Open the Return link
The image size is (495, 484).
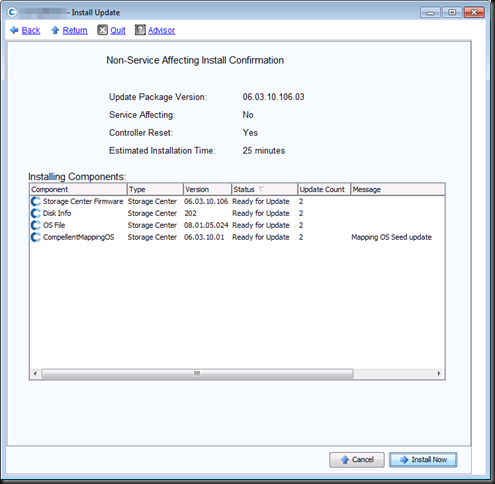point(75,31)
